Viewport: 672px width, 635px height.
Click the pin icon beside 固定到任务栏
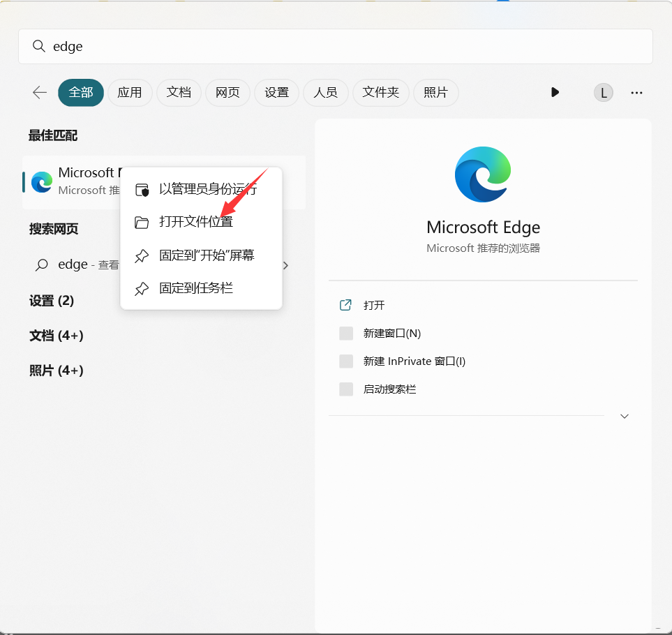[x=142, y=289]
